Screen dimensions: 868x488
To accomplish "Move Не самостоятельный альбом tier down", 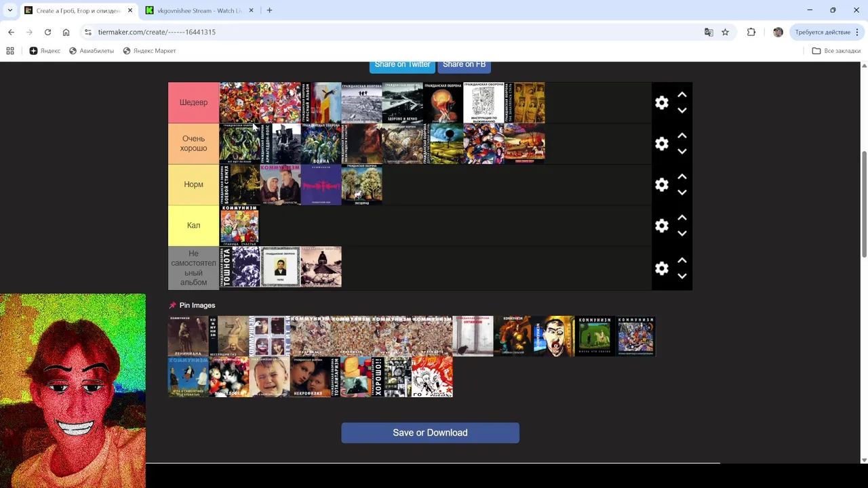I will point(682,277).
